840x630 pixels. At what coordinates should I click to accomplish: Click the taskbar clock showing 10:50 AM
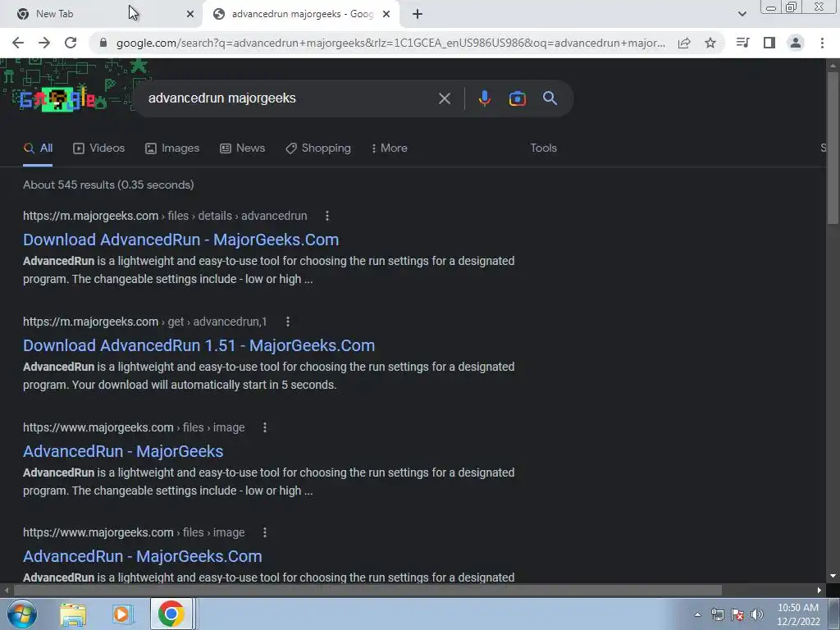(798, 614)
